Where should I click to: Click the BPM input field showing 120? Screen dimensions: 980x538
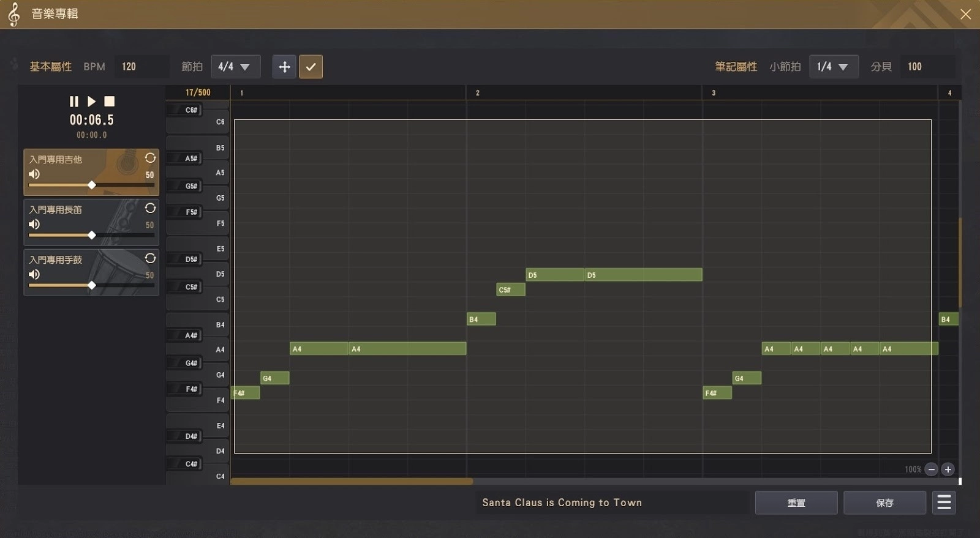point(141,67)
